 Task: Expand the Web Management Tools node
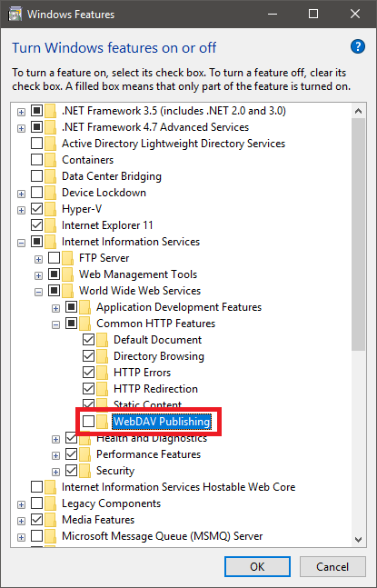(x=38, y=276)
